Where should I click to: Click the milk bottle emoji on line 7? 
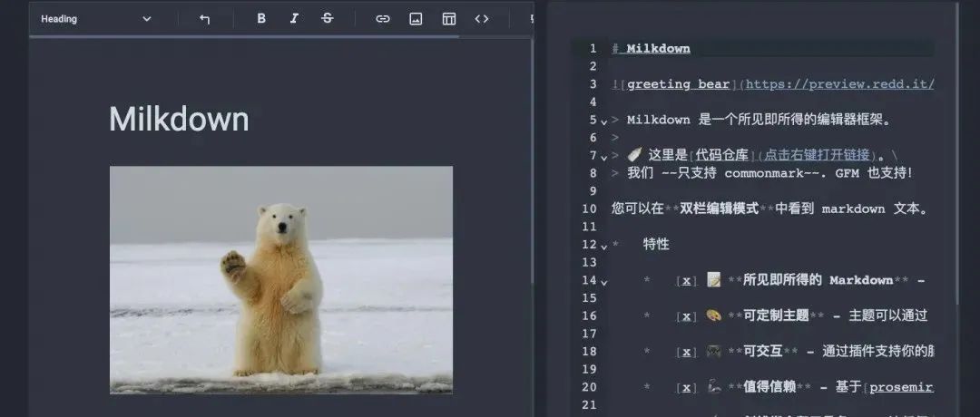(x=635, y=155)
